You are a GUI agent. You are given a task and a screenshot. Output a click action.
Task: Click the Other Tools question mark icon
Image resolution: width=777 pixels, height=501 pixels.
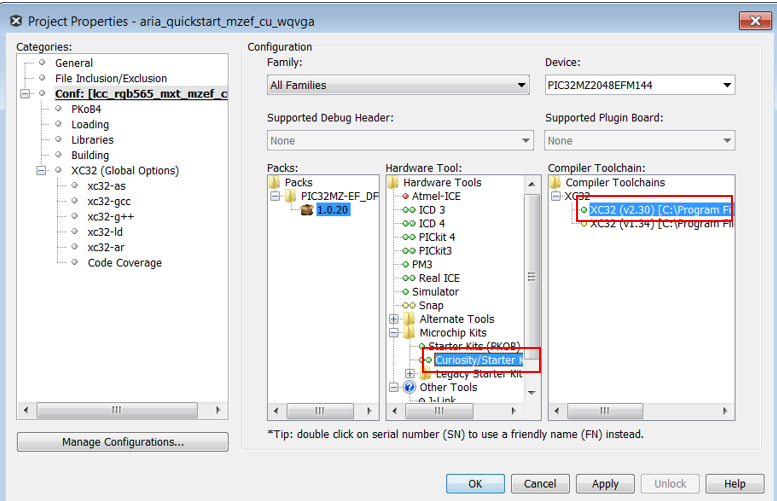[x=409, y=387]
